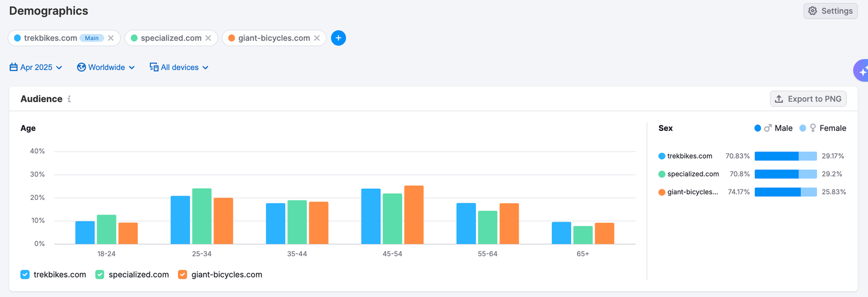
Task: Export the chart to PNG
Action: point(808,99)
